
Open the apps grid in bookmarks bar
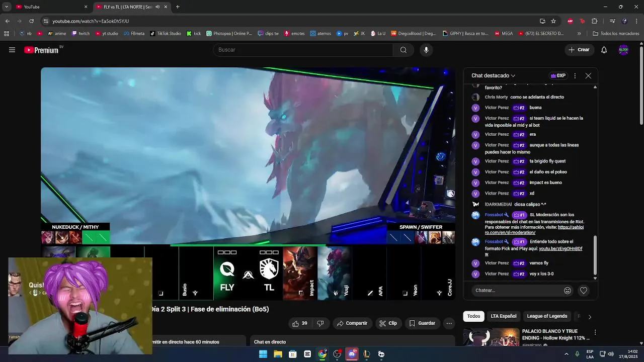pyautogui.click(x=7, y=34)
